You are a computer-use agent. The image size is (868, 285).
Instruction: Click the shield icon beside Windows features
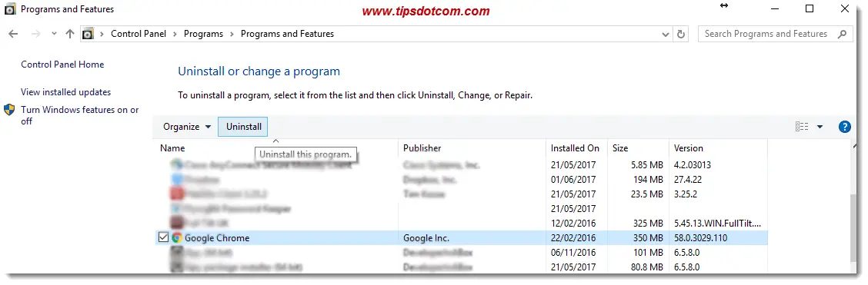click(x=9, y=109)
